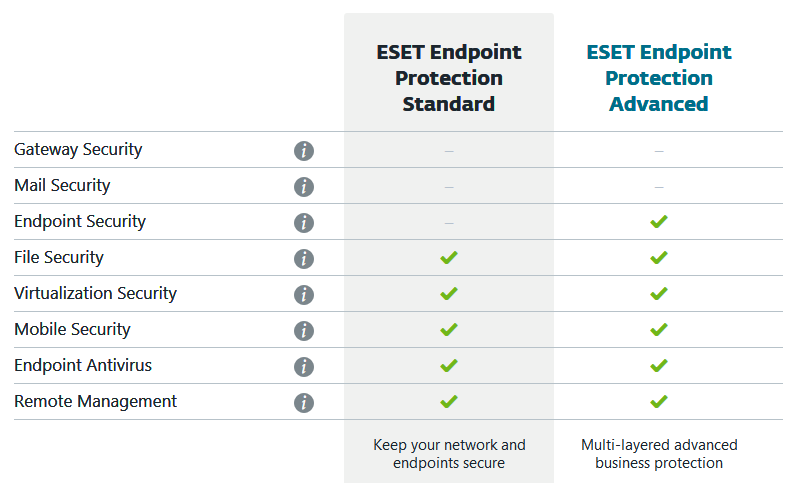Show info for Endpoint Security
The image size is (800, 500).
coord(304,223)
